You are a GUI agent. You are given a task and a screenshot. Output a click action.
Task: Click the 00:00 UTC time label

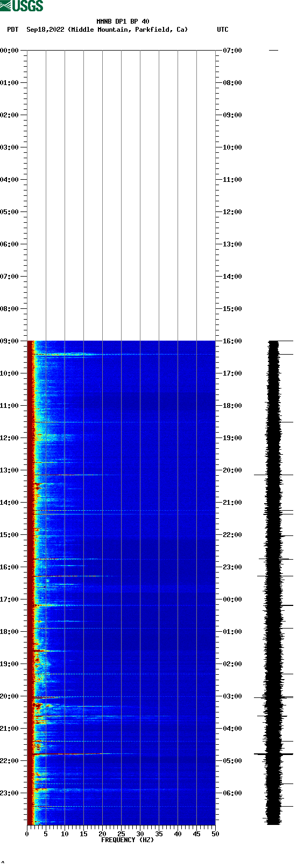pyautogui.click(x=232, y=599)
